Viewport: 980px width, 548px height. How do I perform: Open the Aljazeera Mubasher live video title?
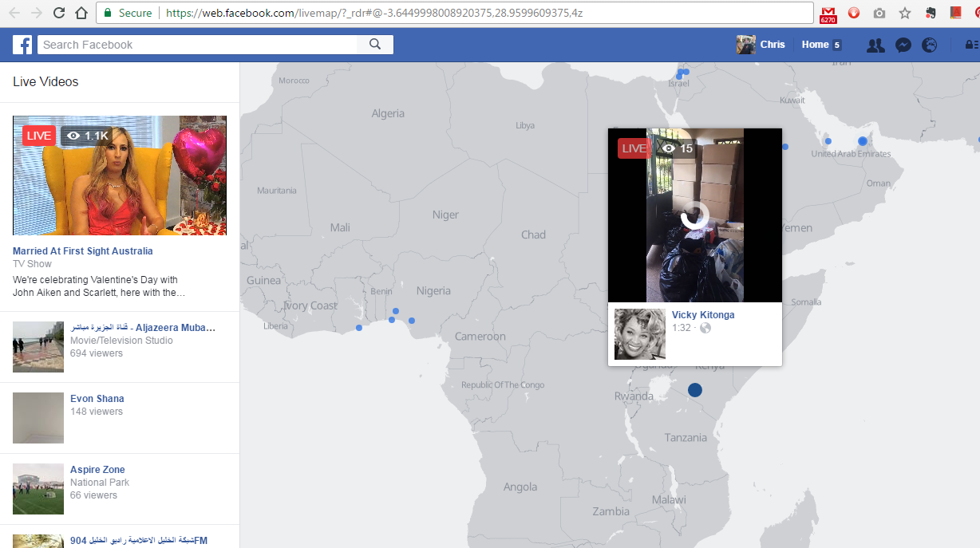pos(143,328)
